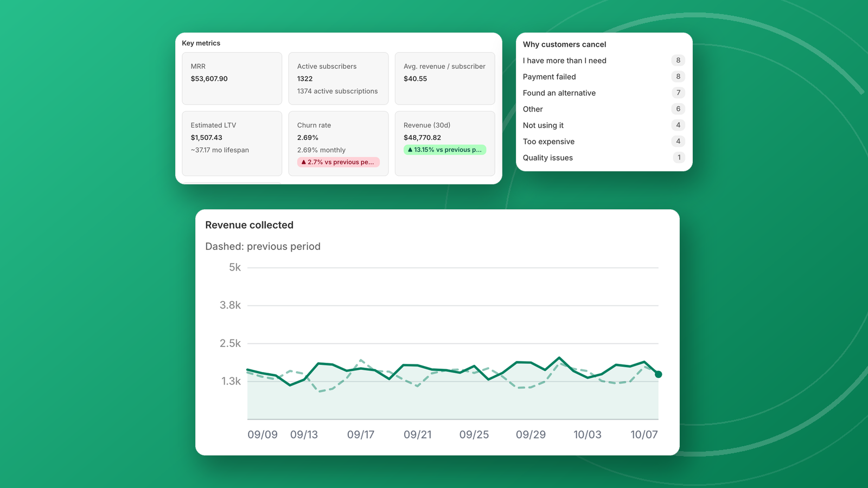Image resolution: width=868 pixels, height=488 pixels.
Task: Click 'Dashed: previous period' legend text
Action: point(263,247)
